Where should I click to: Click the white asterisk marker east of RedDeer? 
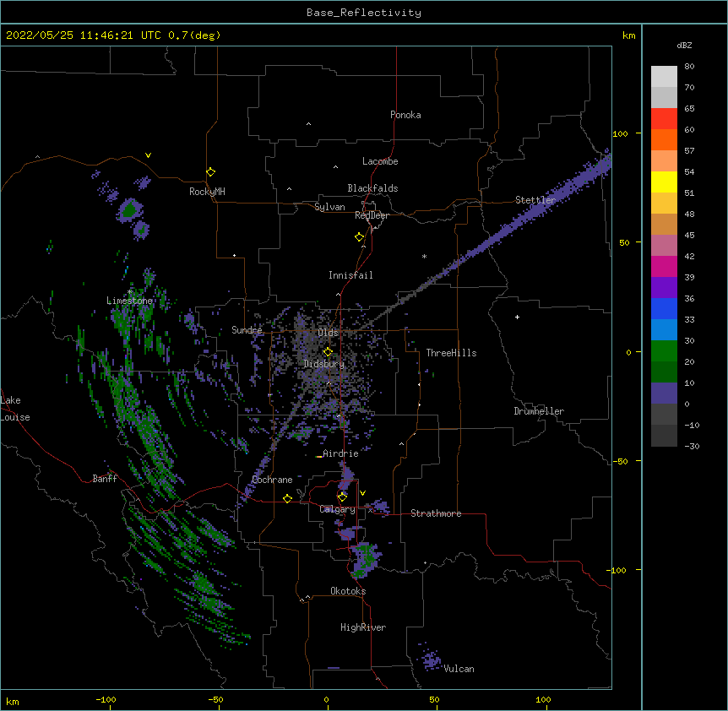click(424, 256)
